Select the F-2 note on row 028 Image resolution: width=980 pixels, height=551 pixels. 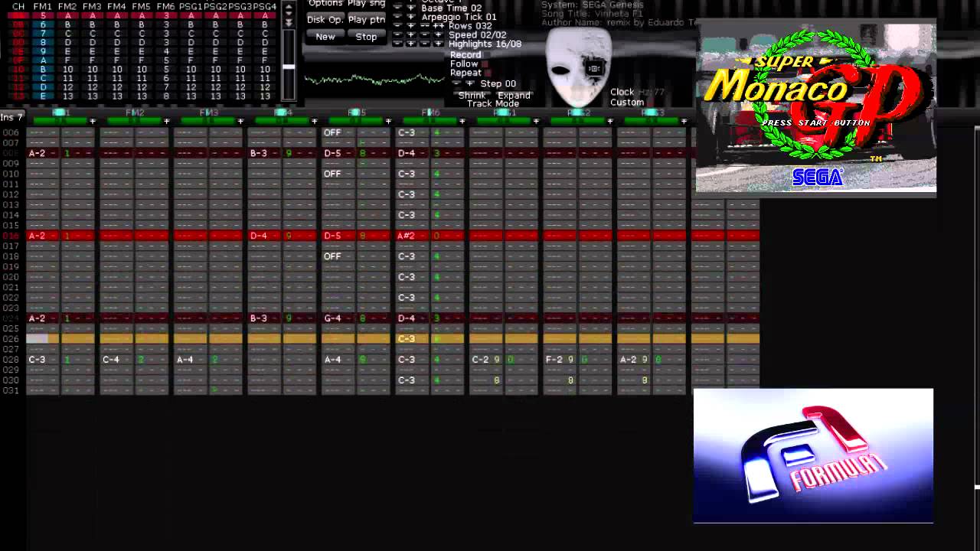(554, 360)
